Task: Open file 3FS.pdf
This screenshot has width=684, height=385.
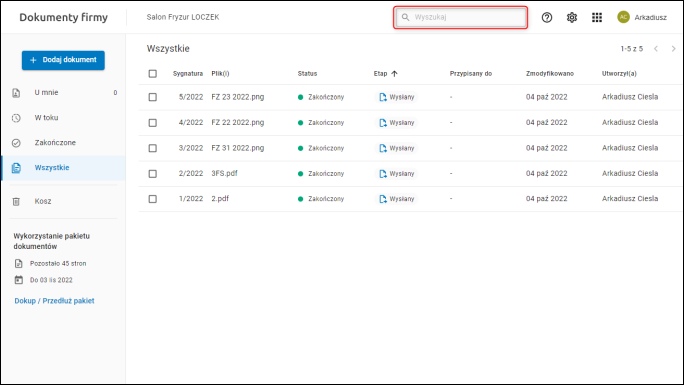Action: click(x=224, y=173)
